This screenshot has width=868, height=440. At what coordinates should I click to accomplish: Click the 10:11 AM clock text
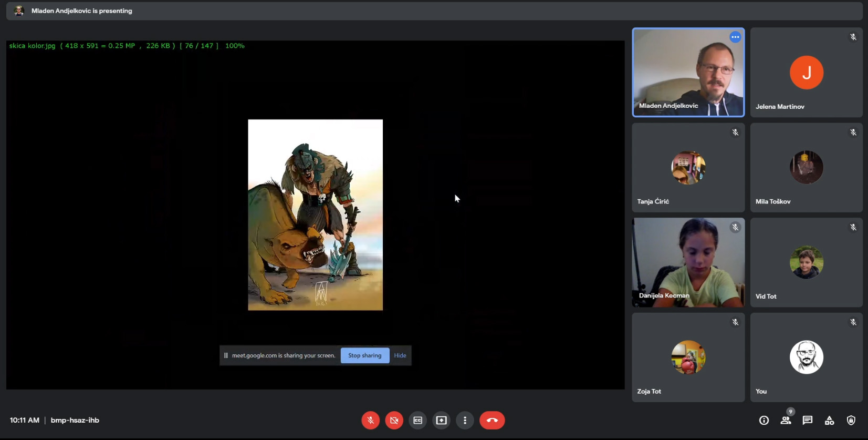[x=25, y=420]
